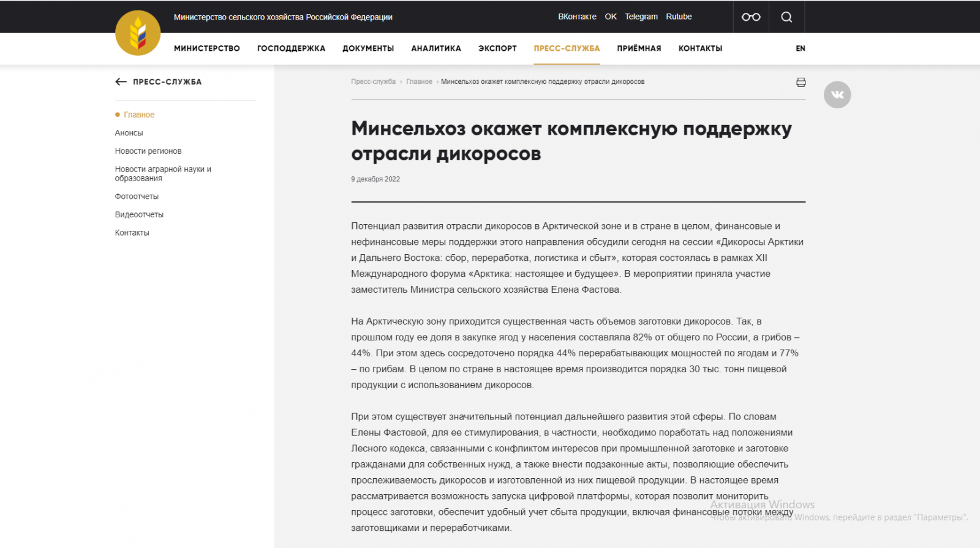Open the Telegram link in header

[641, 17]
